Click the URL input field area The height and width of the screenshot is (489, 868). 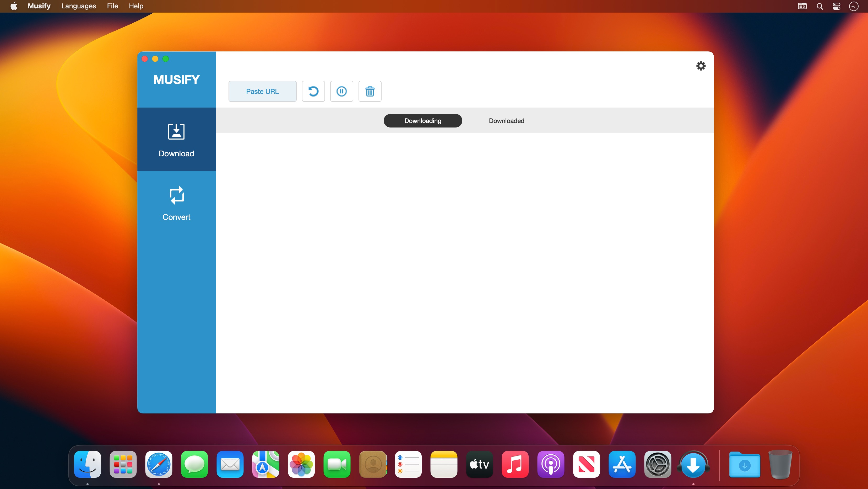pos(262,91)
